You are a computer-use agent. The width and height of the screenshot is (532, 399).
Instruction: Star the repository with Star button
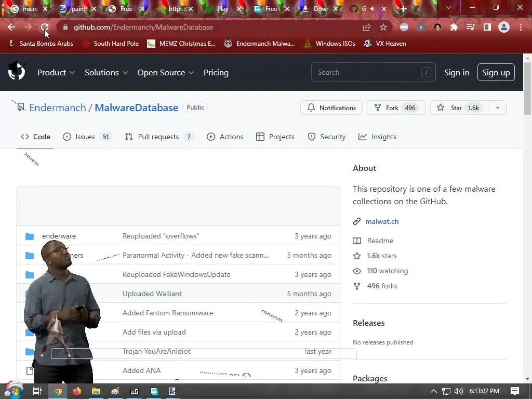click(460, 108)
